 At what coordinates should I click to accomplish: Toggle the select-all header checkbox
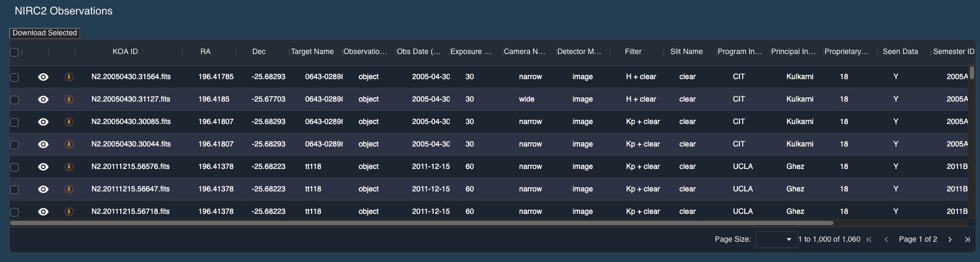[14, 52]
